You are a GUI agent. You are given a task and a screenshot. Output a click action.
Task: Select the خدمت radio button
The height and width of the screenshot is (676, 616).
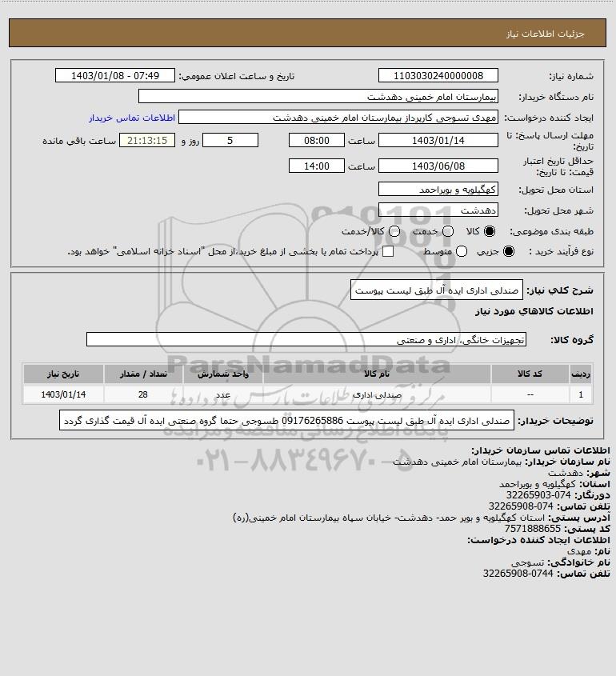(448, 231)
